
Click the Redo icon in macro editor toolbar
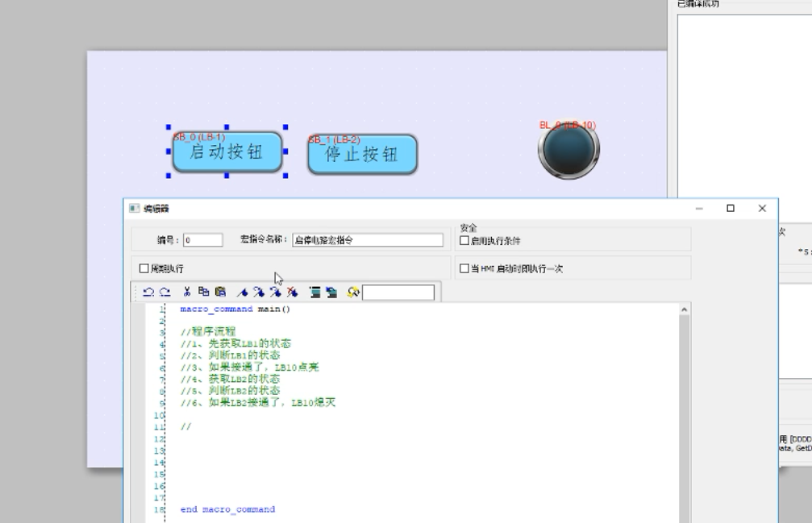(x=164, y=292)
